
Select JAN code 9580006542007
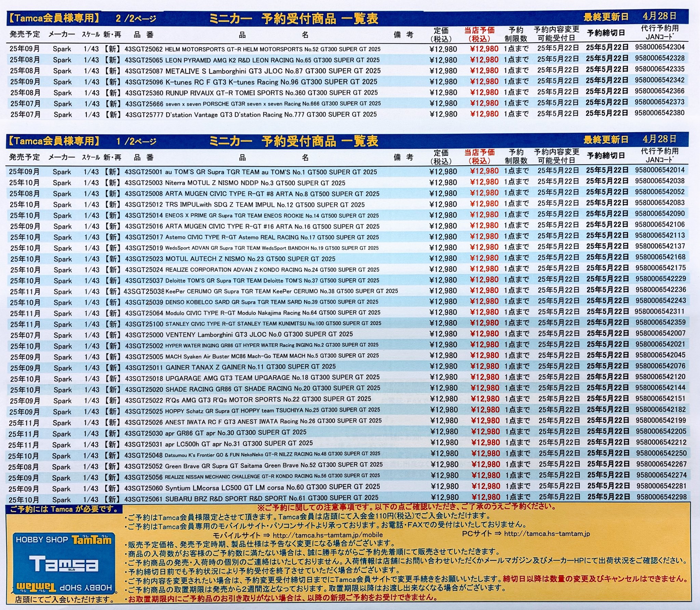click(x=660, y=333)
